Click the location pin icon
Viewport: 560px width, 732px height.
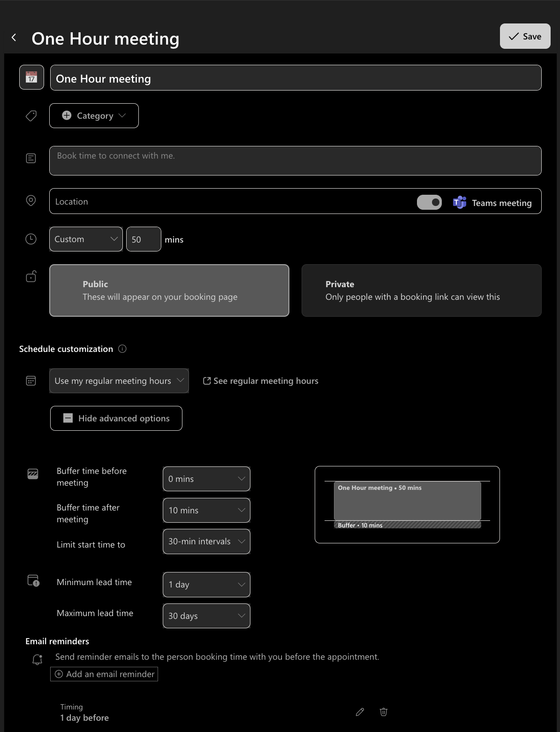[x=31, y=201]
